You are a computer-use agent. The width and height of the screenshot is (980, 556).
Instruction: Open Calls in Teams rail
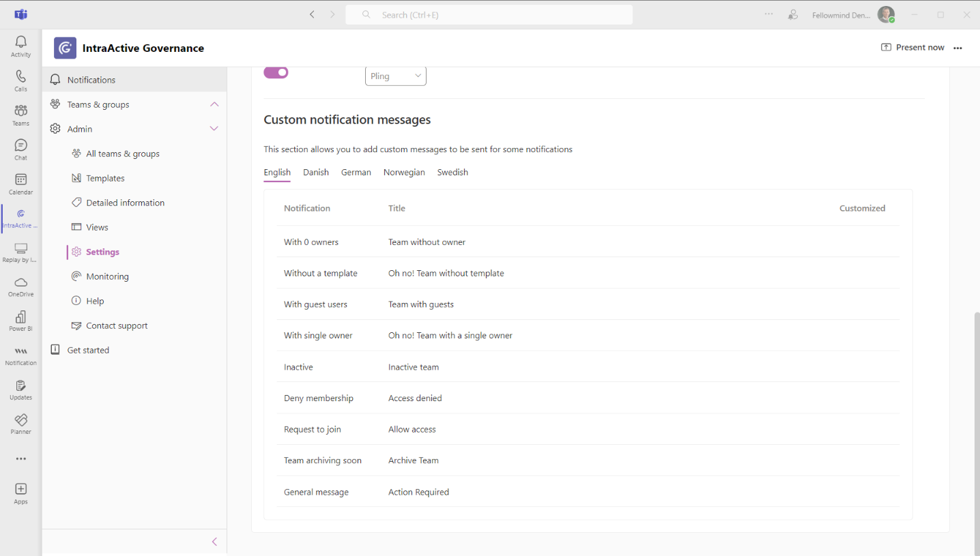tap(20, 81)
